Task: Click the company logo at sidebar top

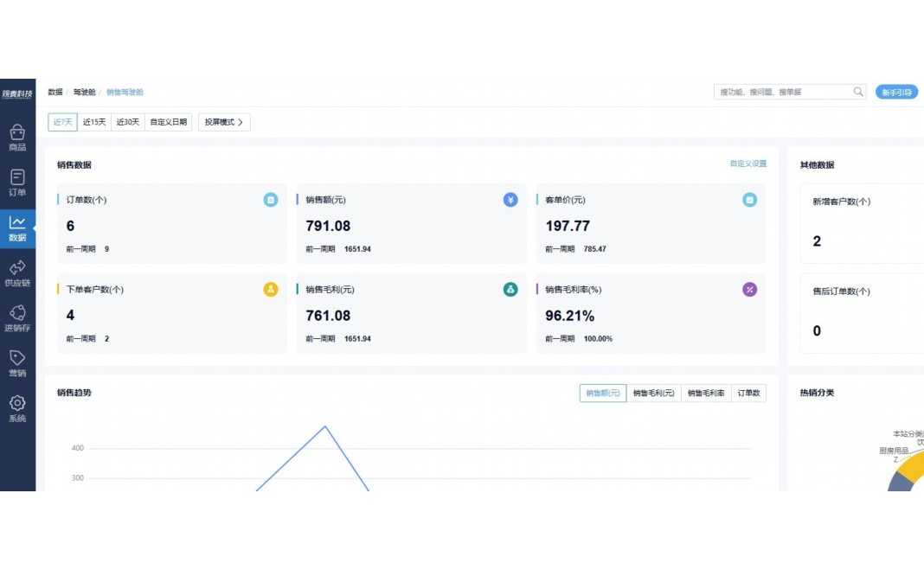Action: [17, 93]
